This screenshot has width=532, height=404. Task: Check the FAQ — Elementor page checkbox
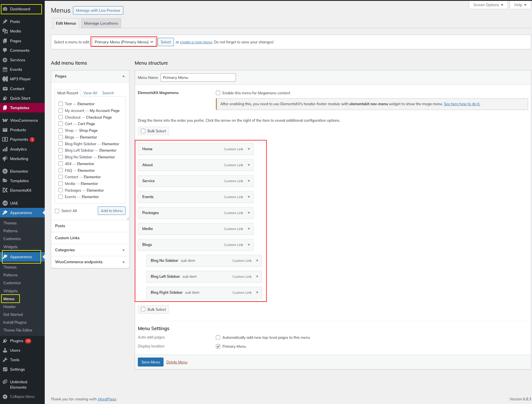[x=61, y=170]
